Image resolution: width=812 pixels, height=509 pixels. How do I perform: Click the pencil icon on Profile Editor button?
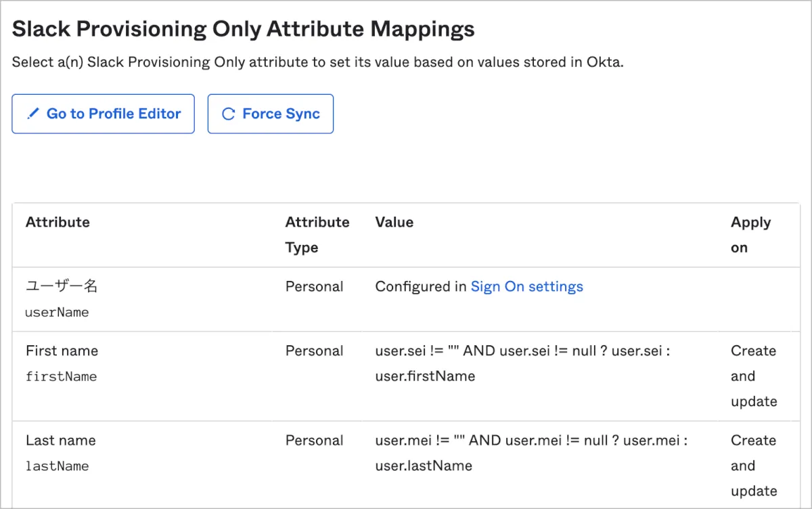click(x=32, y=114)
